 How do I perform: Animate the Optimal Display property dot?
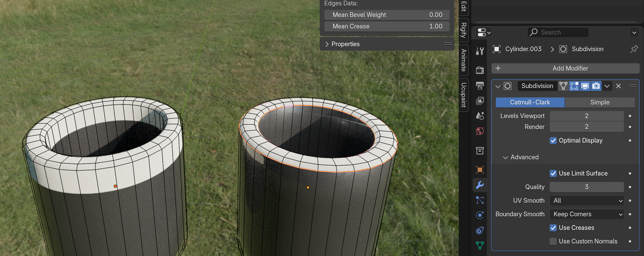(x=630, y=141)
